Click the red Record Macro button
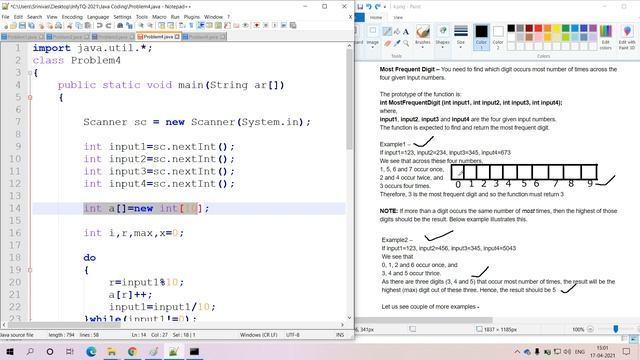 [257, 25]
